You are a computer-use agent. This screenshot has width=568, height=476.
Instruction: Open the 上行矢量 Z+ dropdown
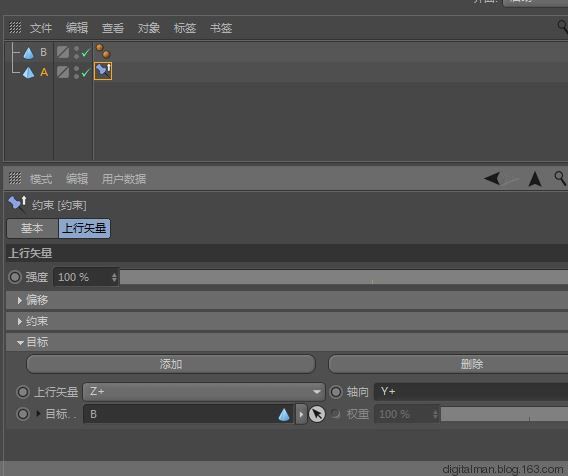(204, 392)
